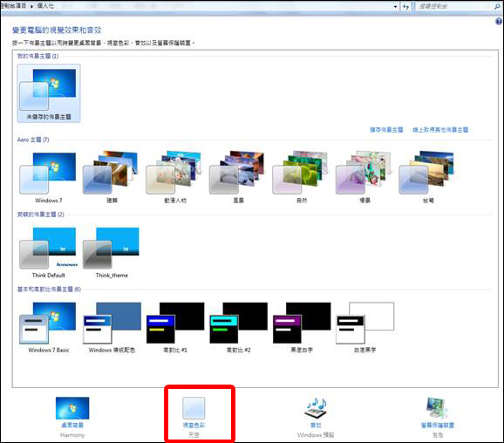The height and width of the screenshot is (443, 504).
Task: Click the Control Panel items breadcrumb
Action: click(x=13, y=6)
